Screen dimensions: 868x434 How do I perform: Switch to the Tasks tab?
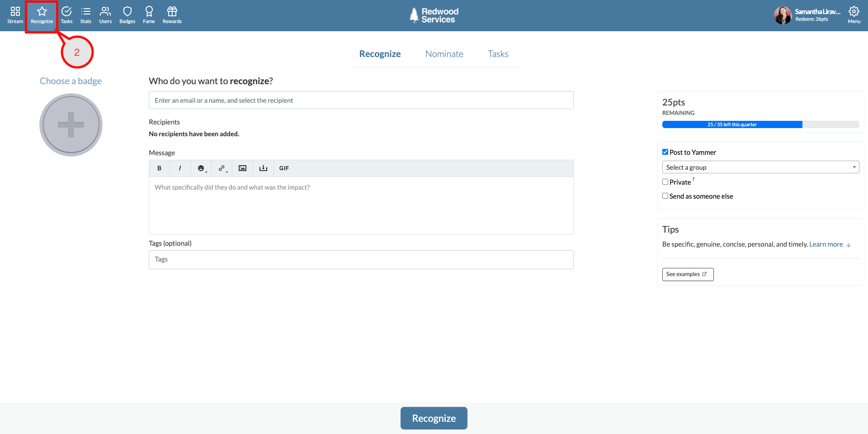point(498,54)
